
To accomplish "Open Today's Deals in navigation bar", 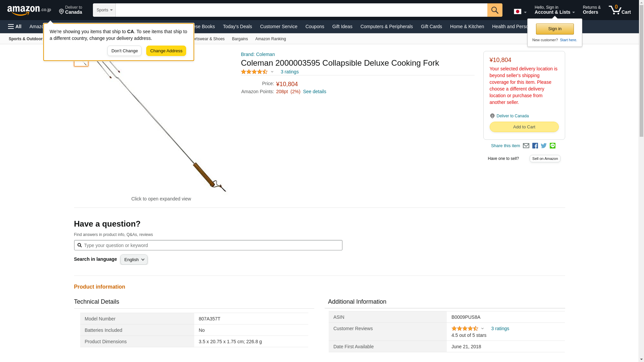I will pos(237,26).
